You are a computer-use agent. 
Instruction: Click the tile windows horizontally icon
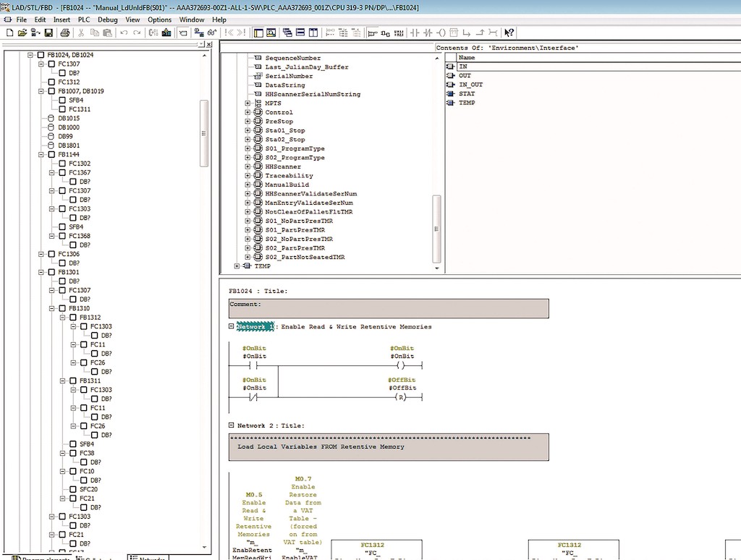coord(300,33)
